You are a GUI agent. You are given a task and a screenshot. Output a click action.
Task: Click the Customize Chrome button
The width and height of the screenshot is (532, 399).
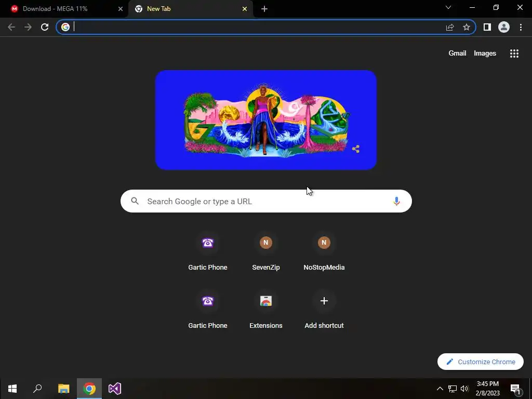coord(481,362)
